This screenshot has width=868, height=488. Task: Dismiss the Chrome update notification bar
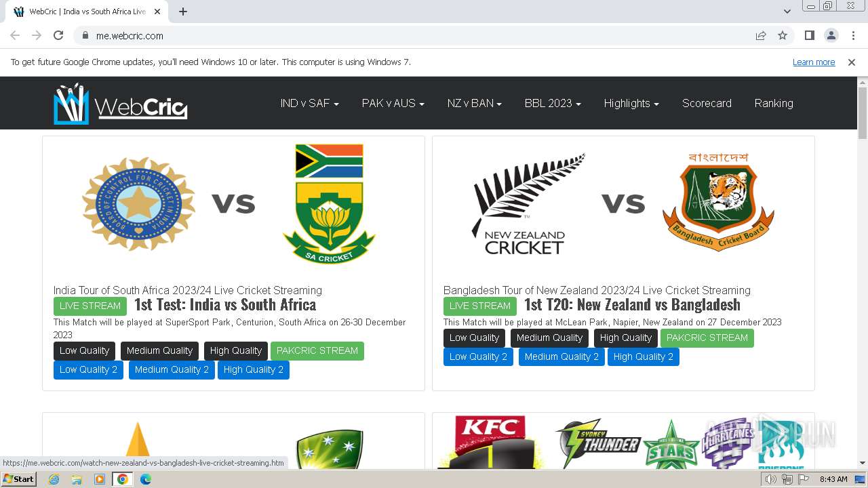(852, 62)
